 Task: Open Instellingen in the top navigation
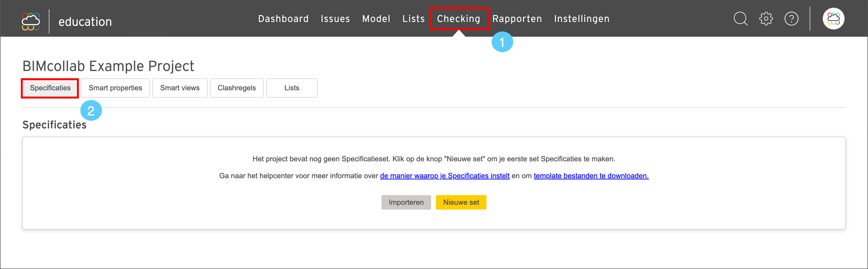[582, 19]
